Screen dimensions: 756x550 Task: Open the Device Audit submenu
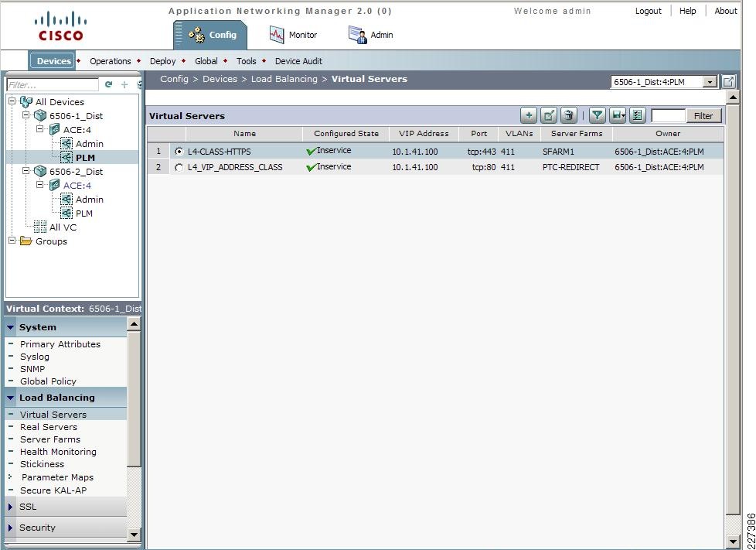(x=298, y=61)
